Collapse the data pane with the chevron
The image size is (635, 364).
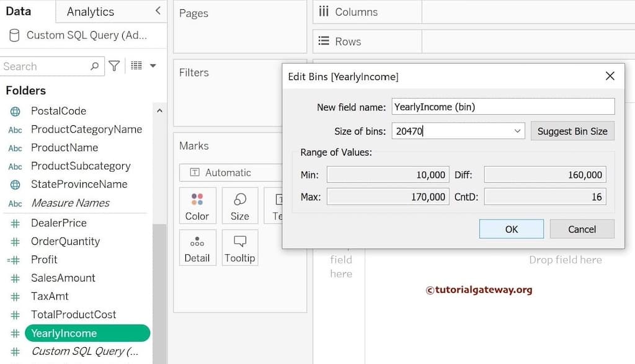pyautogui.click(x=157, y=11)
